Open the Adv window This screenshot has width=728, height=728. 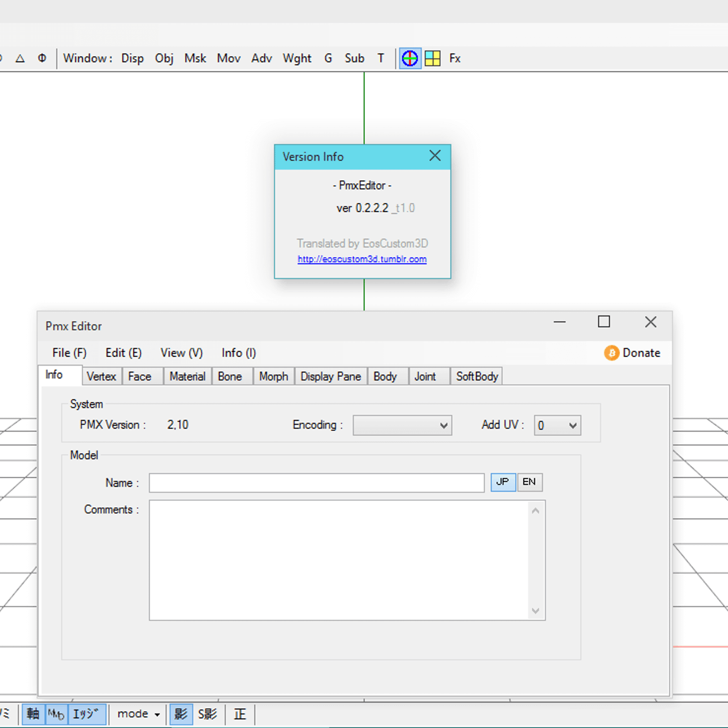coord(262,58)
